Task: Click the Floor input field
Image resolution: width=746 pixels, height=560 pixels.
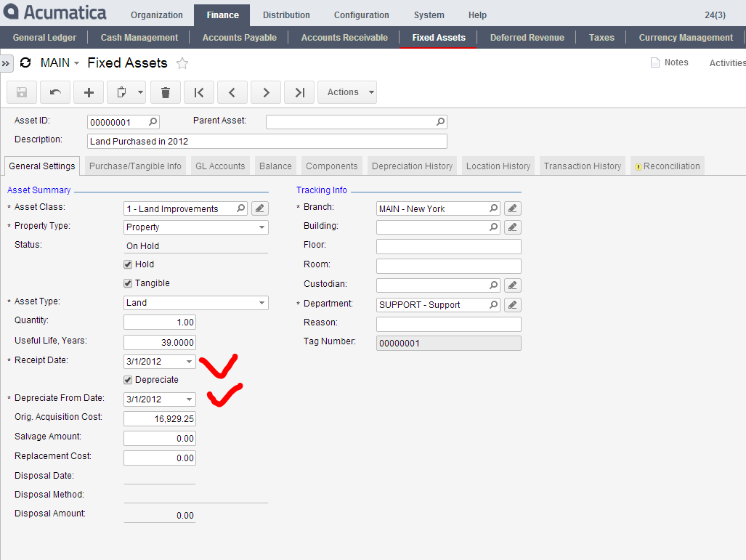Action: pyautogui.click(x=449, y=246)
